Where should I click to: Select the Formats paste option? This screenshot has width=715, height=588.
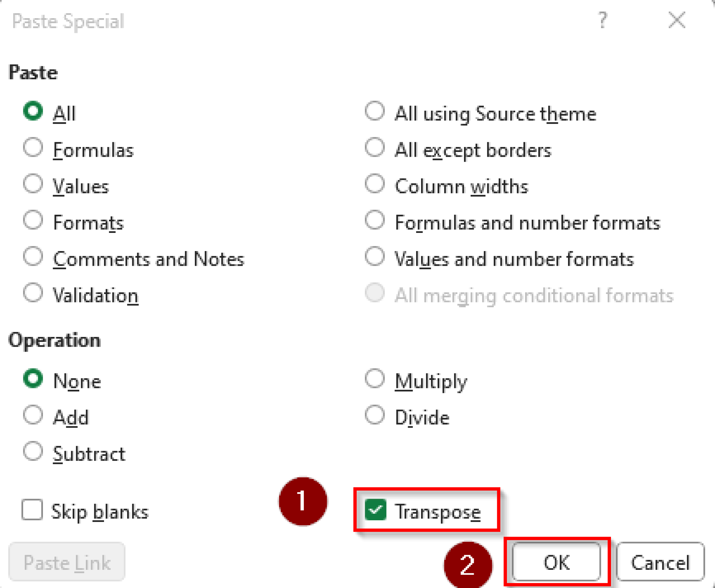(x=33, y=221)
